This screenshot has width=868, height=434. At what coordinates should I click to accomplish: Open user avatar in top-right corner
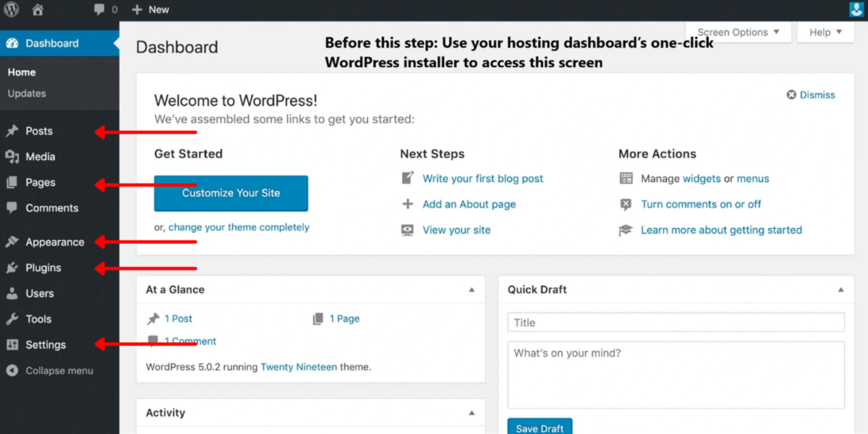click(858, 10)
